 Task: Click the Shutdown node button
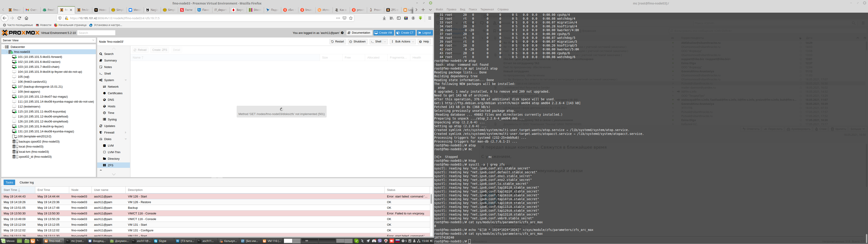coord(358,42)
